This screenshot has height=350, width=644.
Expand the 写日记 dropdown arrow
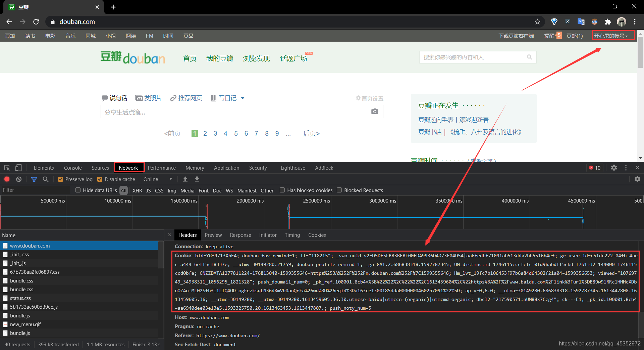[243, 98]
